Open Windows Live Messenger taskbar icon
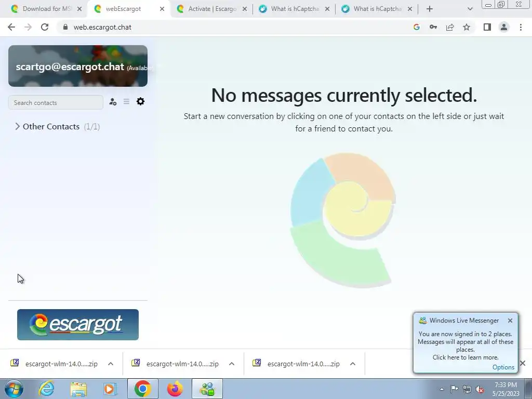 [207, 389]
